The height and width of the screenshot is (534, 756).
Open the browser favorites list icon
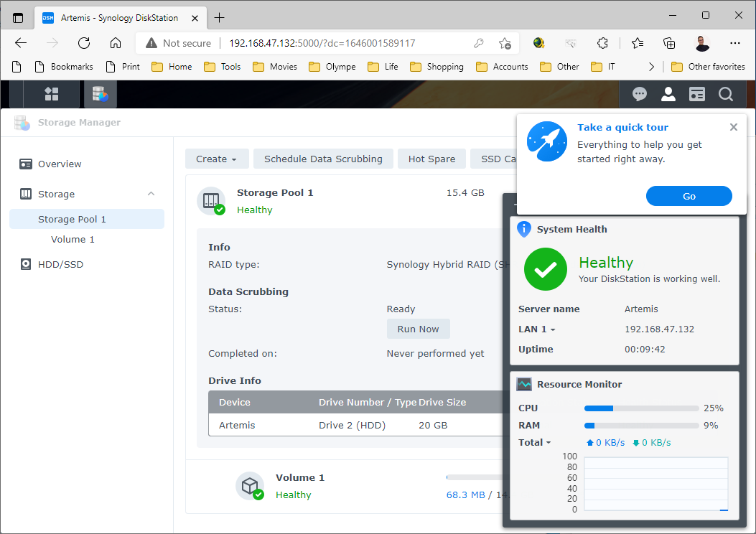(638, 43)
